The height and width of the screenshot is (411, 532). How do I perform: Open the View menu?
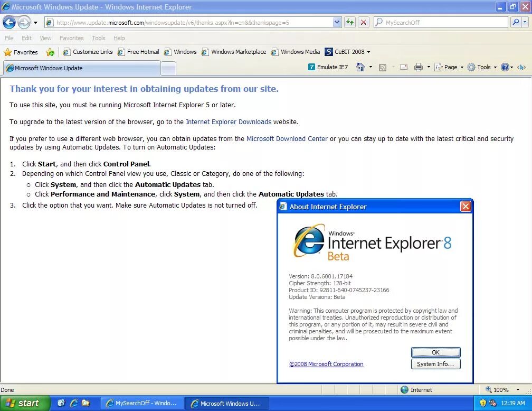(45, 38)
